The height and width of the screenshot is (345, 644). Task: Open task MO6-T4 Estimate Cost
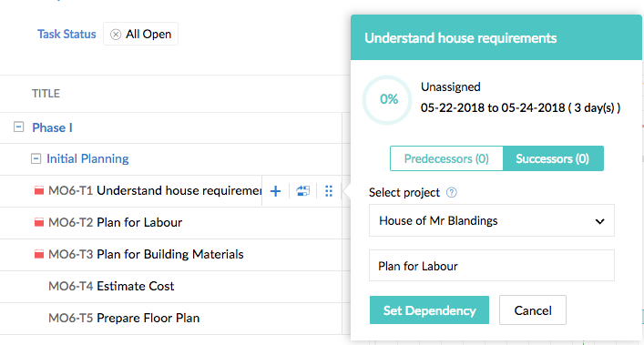point(111,286)
